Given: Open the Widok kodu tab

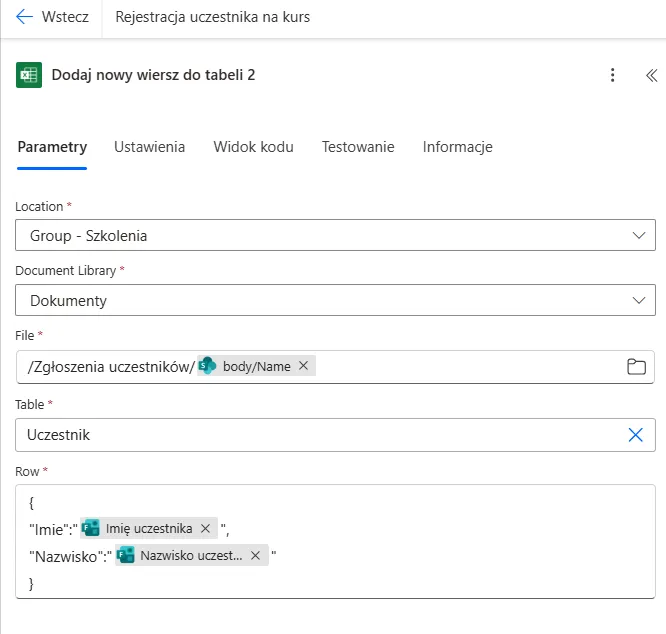Looking at the screenshot, I should [x=253, y=147].
